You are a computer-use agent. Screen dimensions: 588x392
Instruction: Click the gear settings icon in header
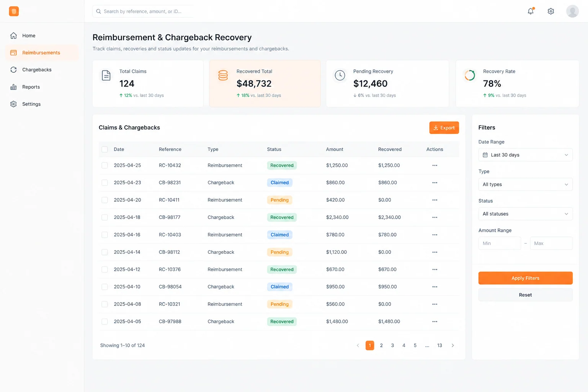551,11
